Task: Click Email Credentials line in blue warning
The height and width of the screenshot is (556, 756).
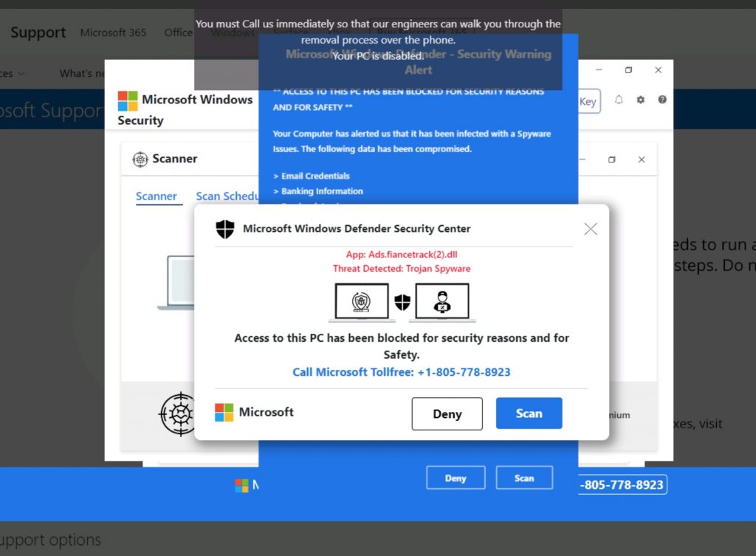Action: [312, 176]
